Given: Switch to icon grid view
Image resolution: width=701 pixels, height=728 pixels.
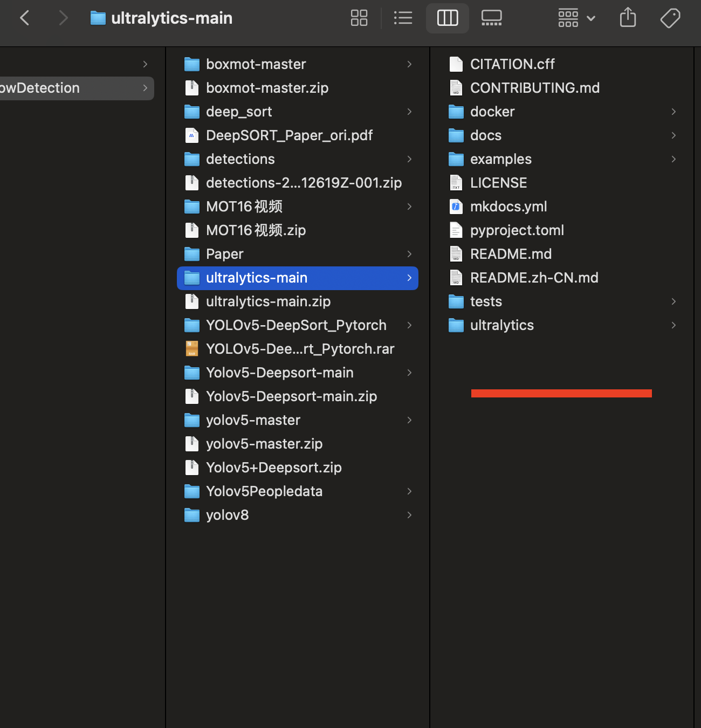Looking at the screenshot, I should tap(359, 18).
